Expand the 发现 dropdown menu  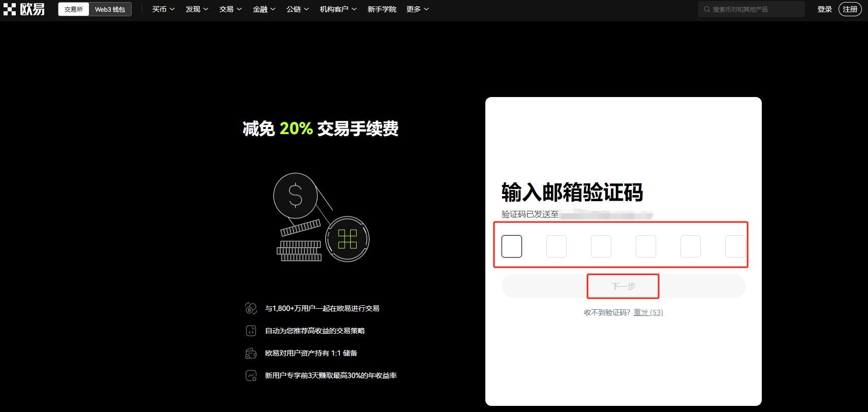click(x=197, y=9)
